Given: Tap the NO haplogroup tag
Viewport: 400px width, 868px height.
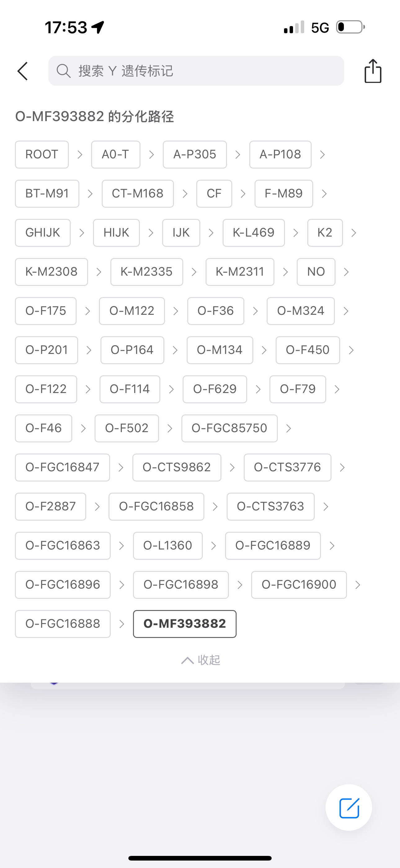Looking at the screenshot, I should [x=316, y=272].
